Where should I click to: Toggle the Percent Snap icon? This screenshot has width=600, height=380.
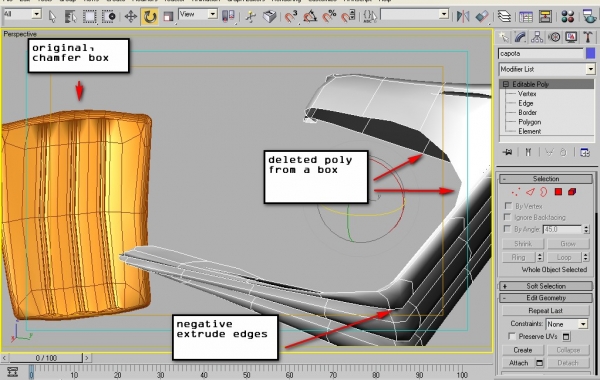329,16
